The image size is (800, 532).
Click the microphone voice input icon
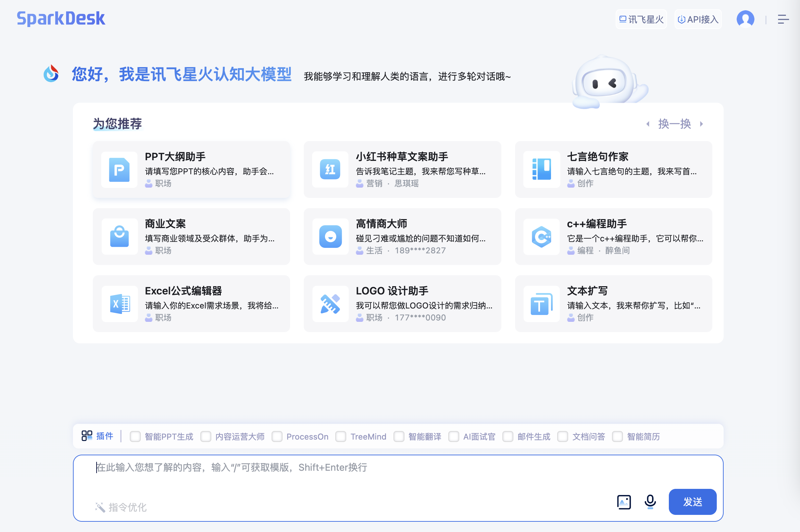coord(650,502)
